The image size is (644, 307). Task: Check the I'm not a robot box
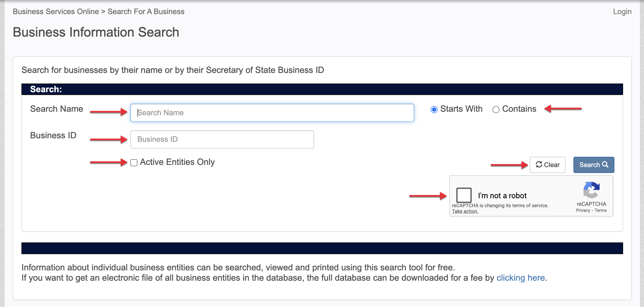pos(464,195)
